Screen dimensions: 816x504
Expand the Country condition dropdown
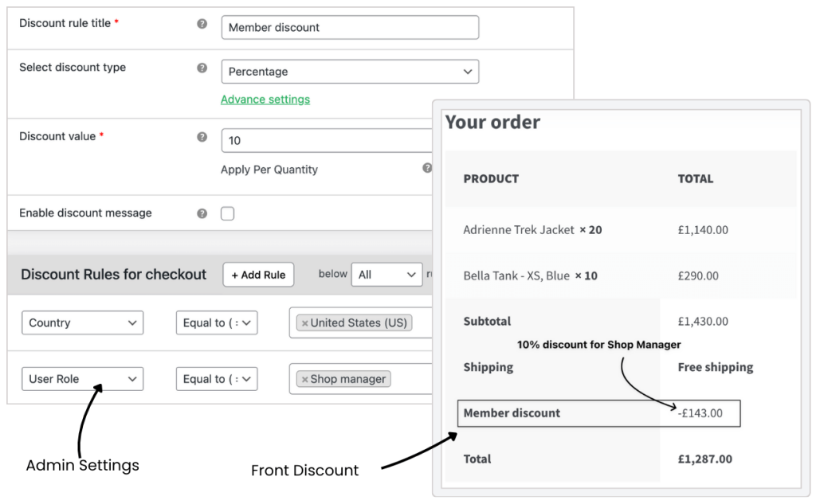[x=82, y=323]
